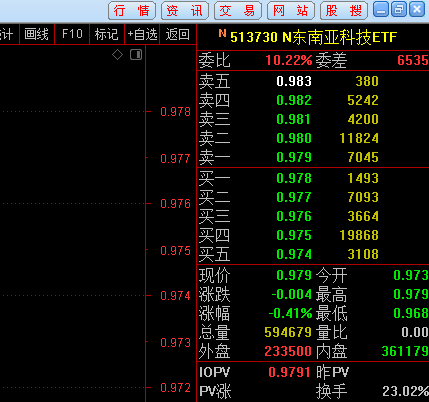This screenshot has height=402, width=429.
Task: Click 卖五 volume 380
Action: [x=367, y=81]
